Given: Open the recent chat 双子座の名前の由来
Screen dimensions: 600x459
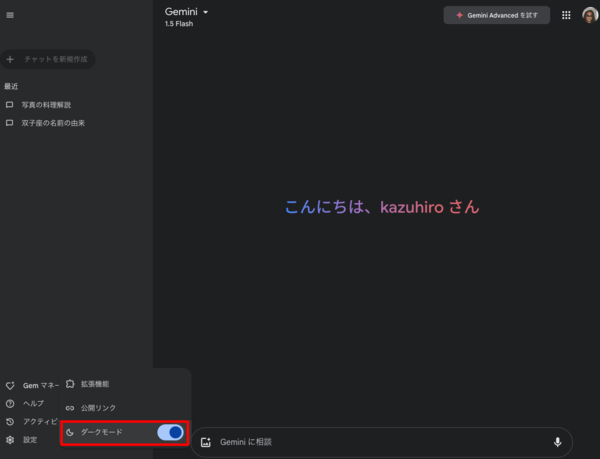Looking at the screenshot, I should click(x=53, y=123).
